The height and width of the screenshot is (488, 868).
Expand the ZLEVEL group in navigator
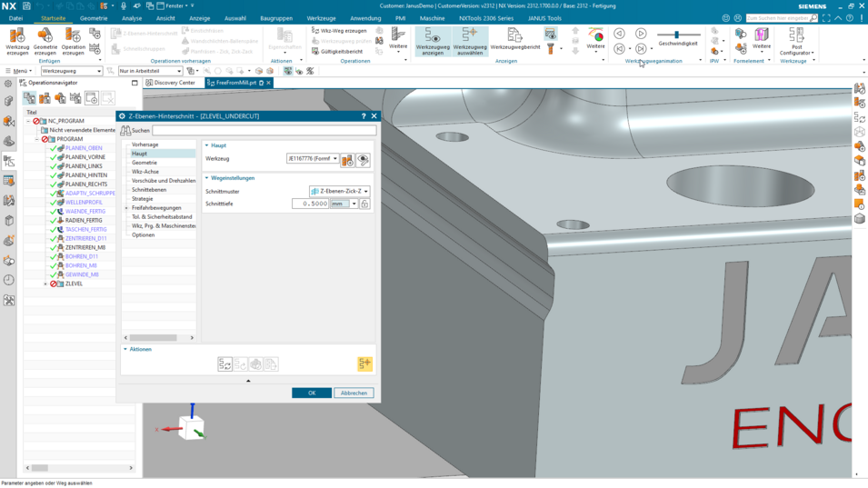coord(45,284)
